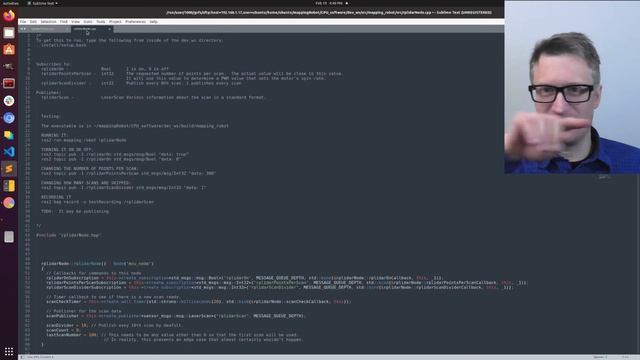The image size is (640, 360).
Task: Click the 'TODO: It may be publishing' line
Action: click(75, 211)
